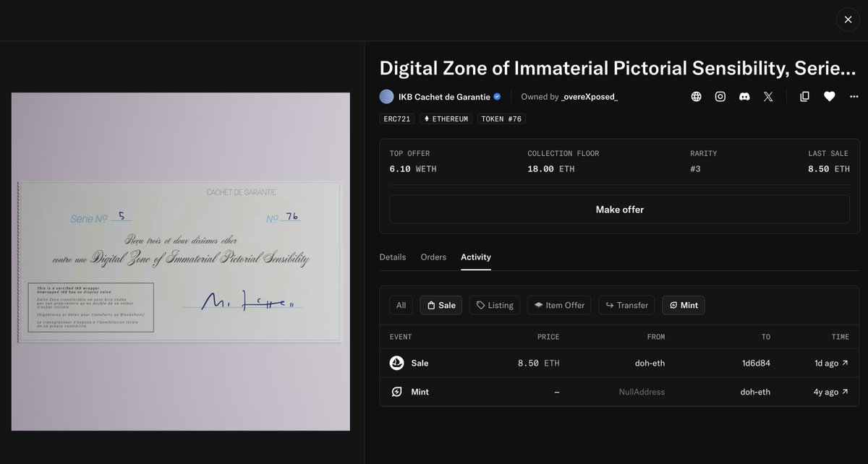Click the IKB collection avatar icon
This screenshot has width=868, height=464.
pyautogui.click(x=386, y=96)
